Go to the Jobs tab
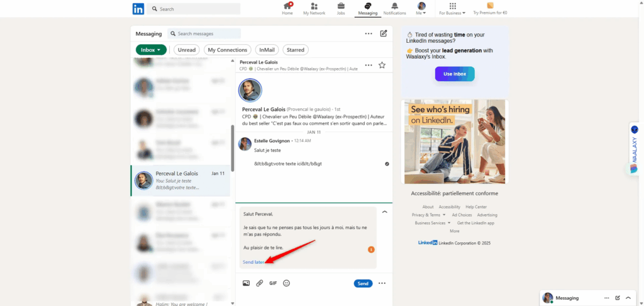 tap(341, 8)
